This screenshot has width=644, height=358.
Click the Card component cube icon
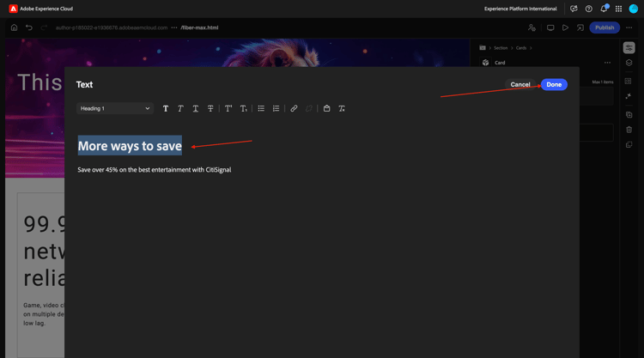click(x=485, y=63)
